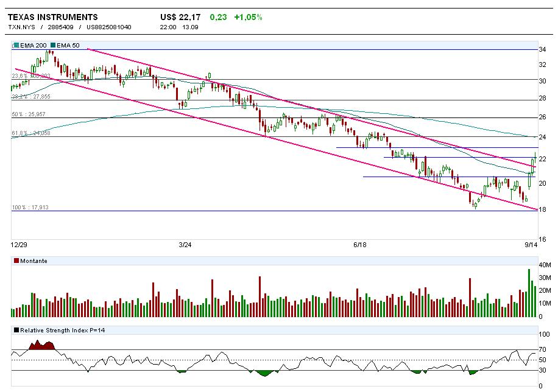
Task: Click the 24 price axis label
Action: [542, 137]
